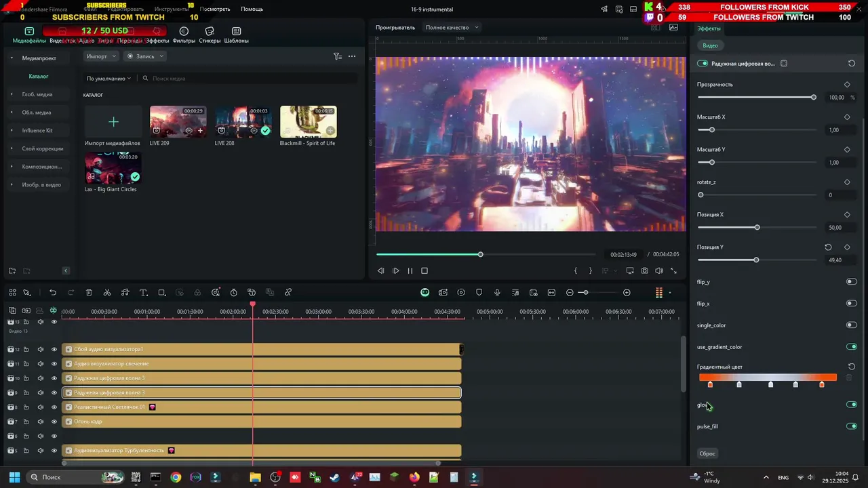The width and height of the screenshot is (868, 488).
Task: Hide track 12 with eye icon
Action: pyautogui.click(x=54, y=349)
